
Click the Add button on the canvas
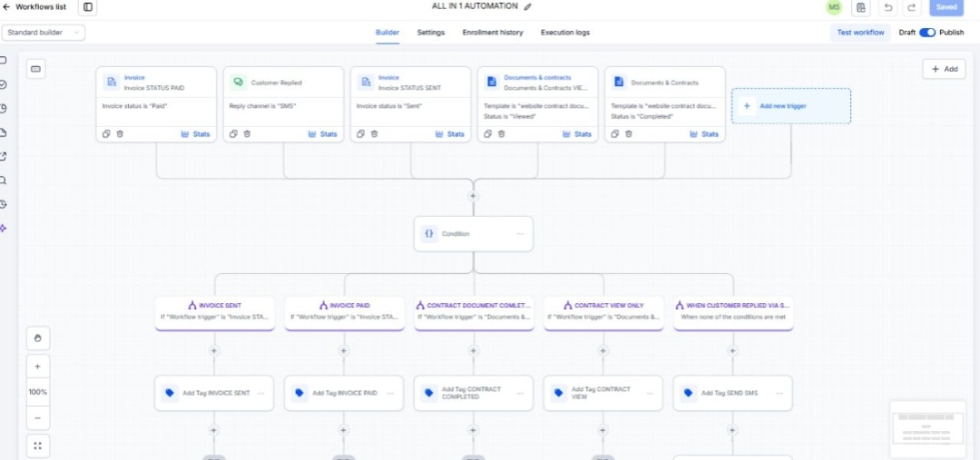pos(944,69)
